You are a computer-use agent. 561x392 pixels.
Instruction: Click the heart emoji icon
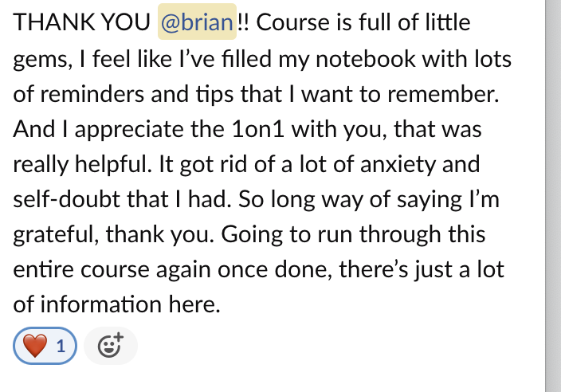point(35,346)
